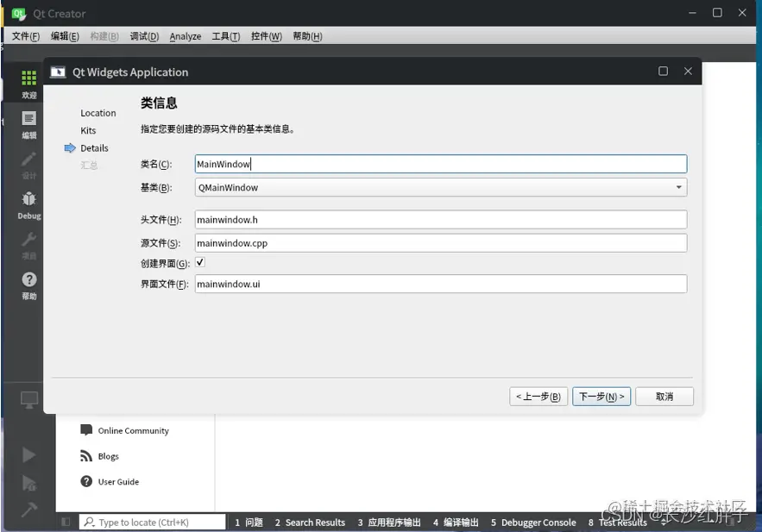Open the Window menu (控件)
Screen dimensions: 762x532
(x=267, y=36)
